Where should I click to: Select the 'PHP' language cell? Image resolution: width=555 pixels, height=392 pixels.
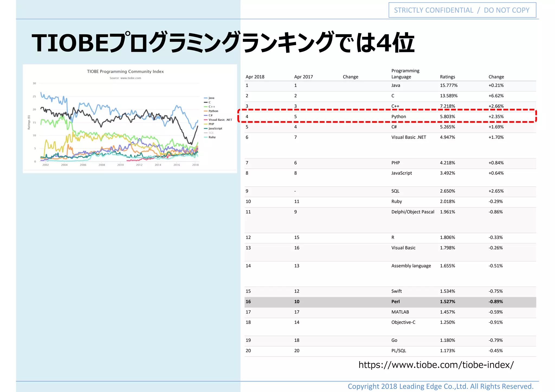point(395,163)
